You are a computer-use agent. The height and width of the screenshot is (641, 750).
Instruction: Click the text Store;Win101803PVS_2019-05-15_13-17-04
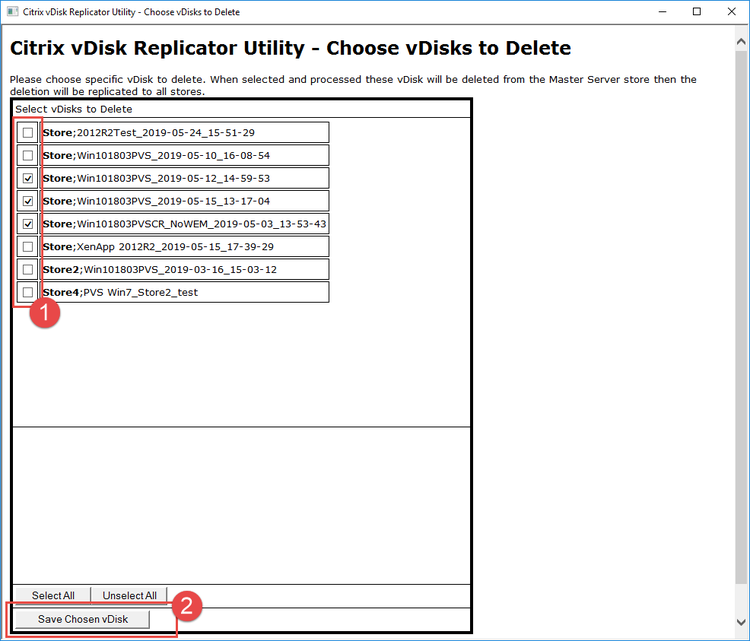point(156,201)
